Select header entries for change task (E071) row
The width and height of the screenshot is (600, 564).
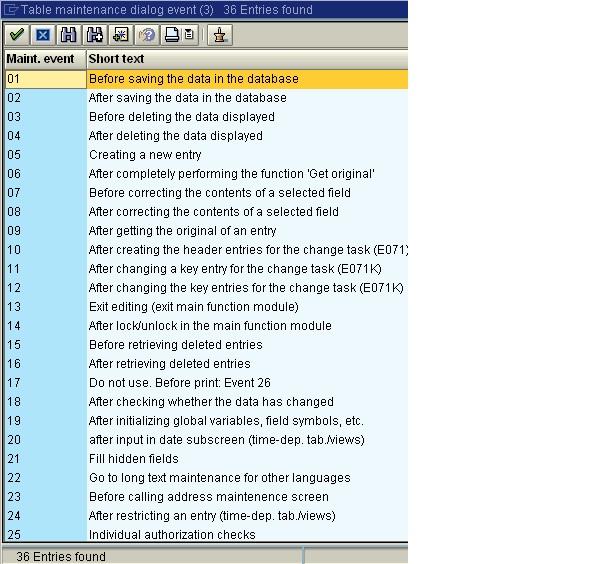248,250
